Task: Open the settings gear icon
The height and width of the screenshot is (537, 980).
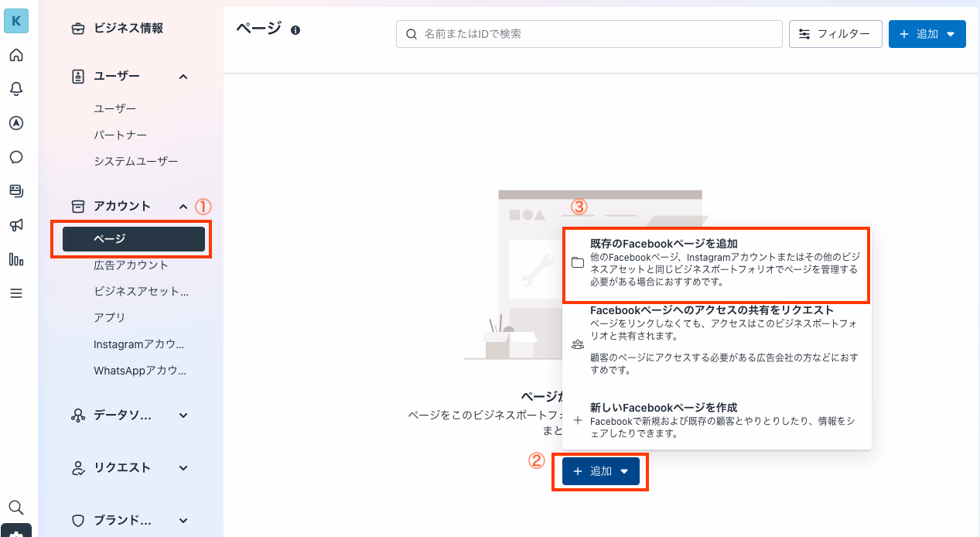Action: click(x=16, y=532)
